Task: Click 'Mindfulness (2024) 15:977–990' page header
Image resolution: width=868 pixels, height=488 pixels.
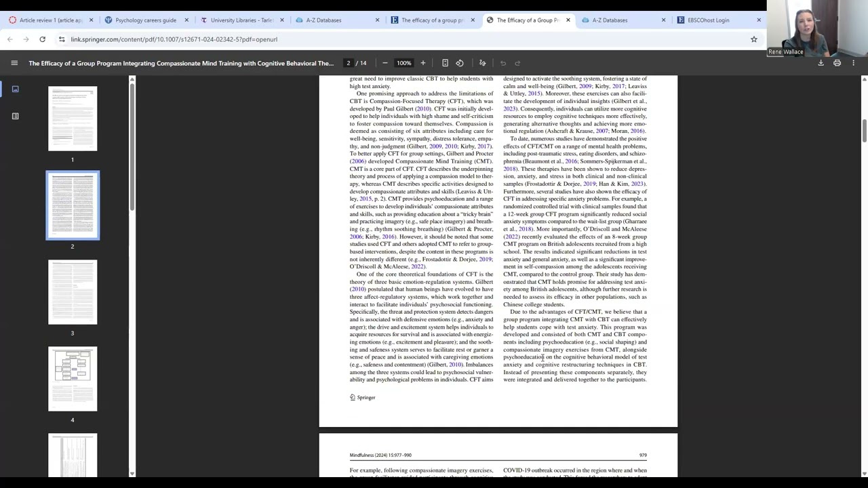Action: click(380, 455)
